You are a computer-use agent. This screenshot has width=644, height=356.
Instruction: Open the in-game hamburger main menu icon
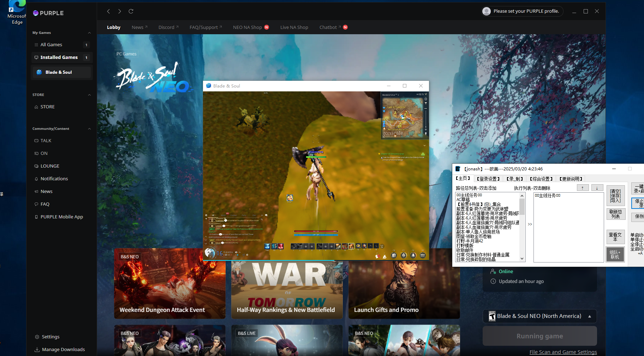click(x=423, y=255)
